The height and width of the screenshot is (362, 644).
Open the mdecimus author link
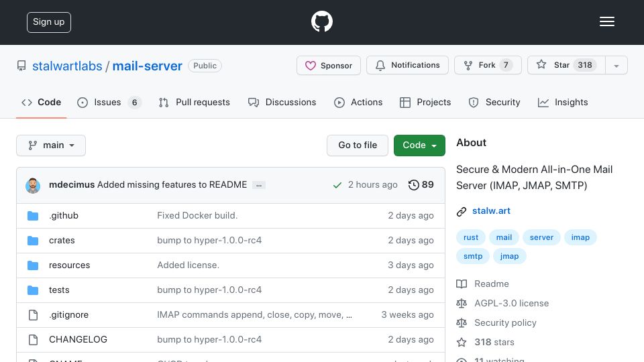72,185
